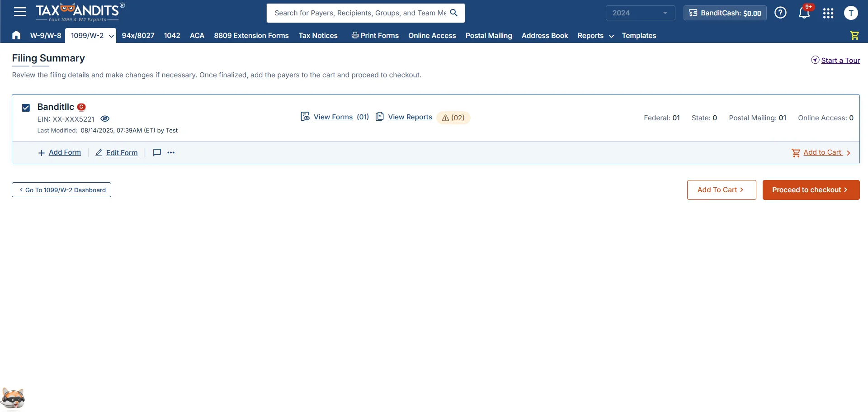Click the Federal: 01 count
868x412 pixels.
point(662,118)
